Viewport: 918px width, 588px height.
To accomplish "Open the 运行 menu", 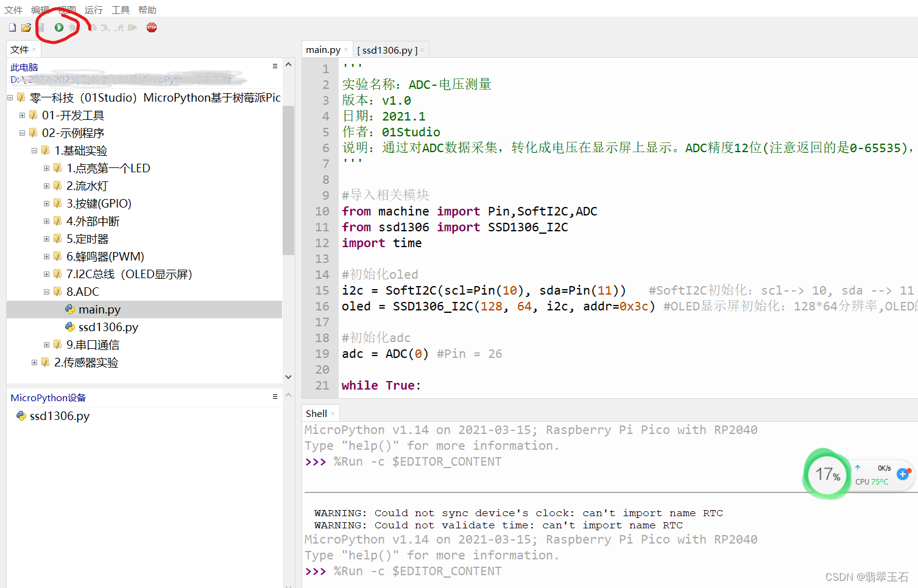I will pos(93,9).
